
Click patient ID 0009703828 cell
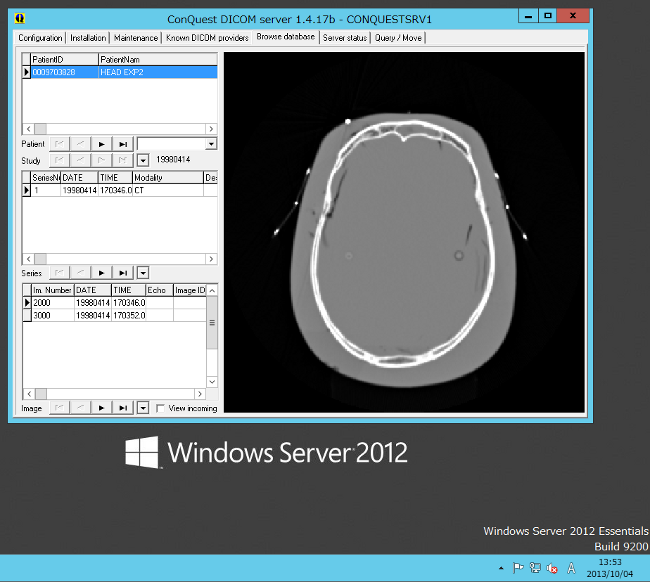click(x=65, y=72)
